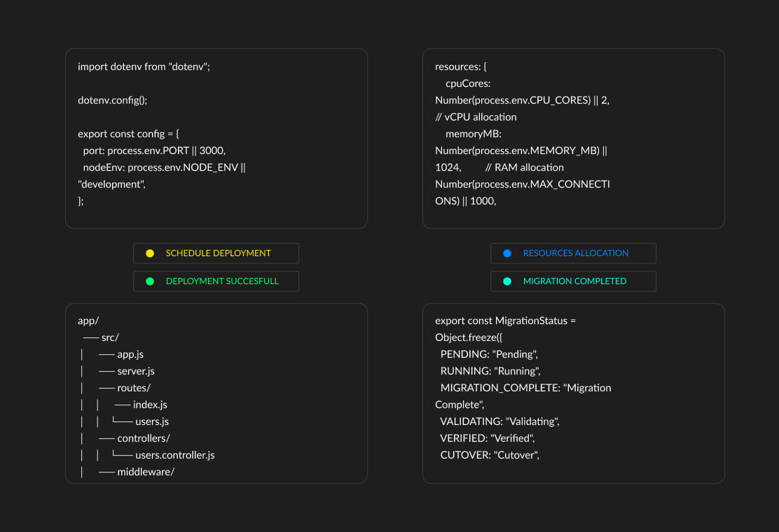Click 'Number(process.env.MEMORY_MB) ||' line

point(521,151)
